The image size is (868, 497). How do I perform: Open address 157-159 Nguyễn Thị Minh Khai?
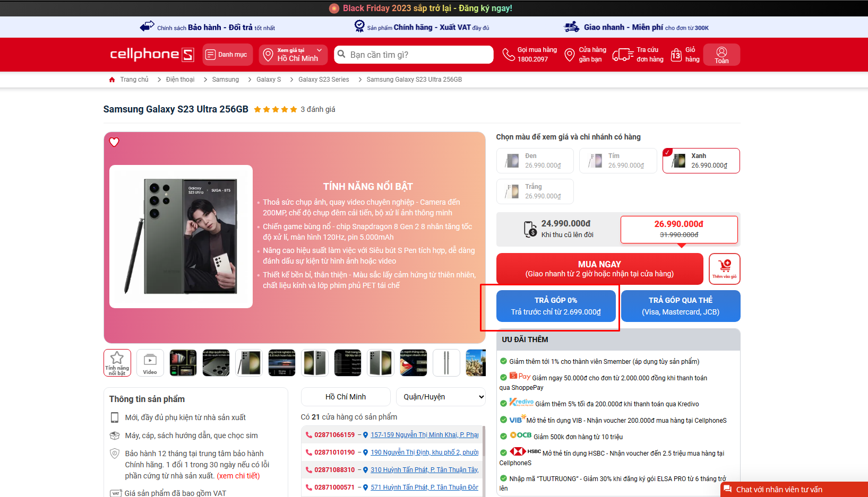point(425,435)
